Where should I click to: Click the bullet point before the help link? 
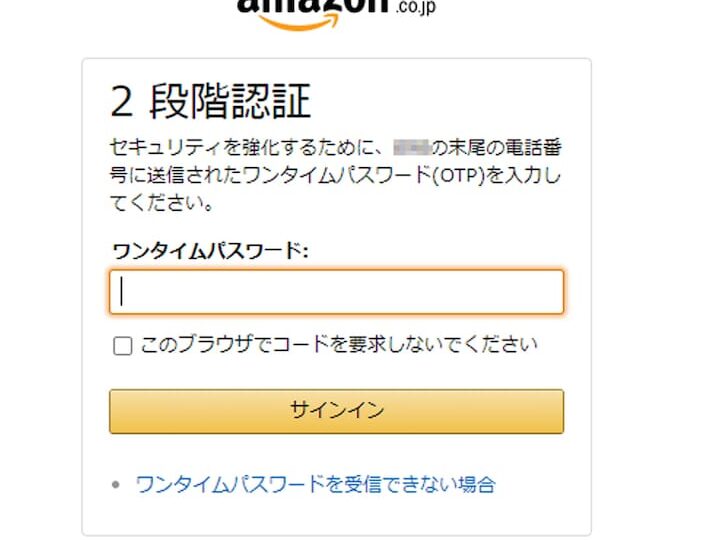tap(116, 485)
